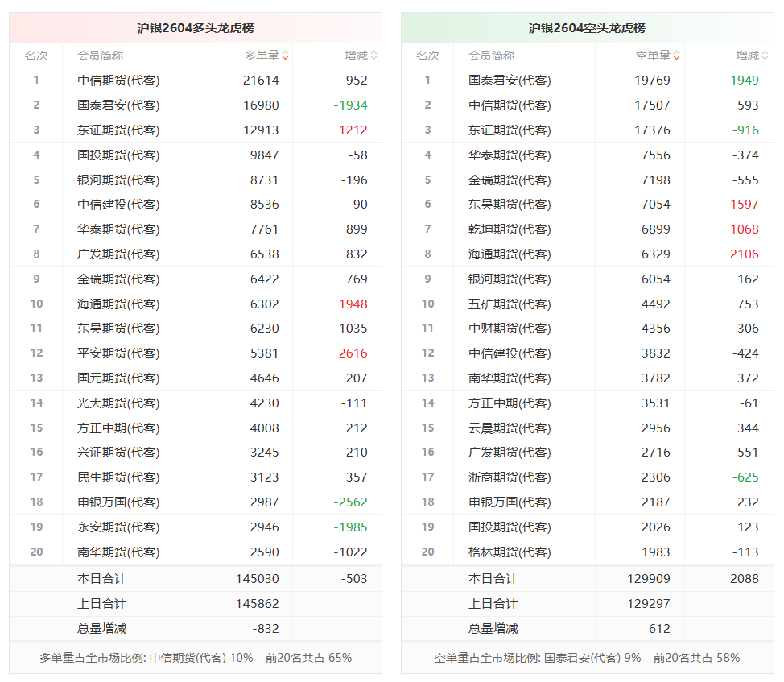
Task: Click red change value 1597
Action: (745, 205)
